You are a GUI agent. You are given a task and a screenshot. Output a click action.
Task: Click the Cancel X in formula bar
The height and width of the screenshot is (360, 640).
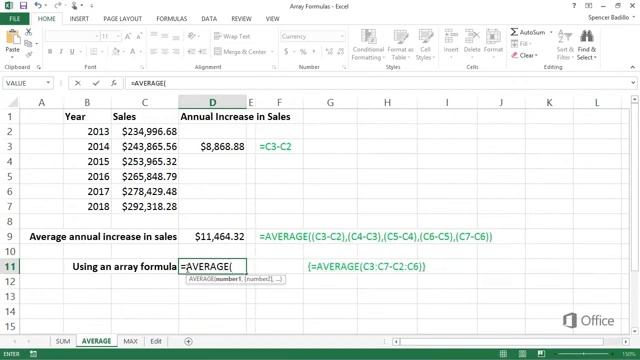pos(78,83)
